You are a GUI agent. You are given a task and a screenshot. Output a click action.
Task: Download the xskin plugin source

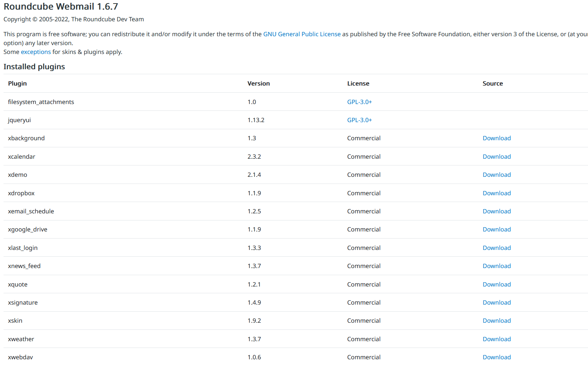[x=497, y=321]
